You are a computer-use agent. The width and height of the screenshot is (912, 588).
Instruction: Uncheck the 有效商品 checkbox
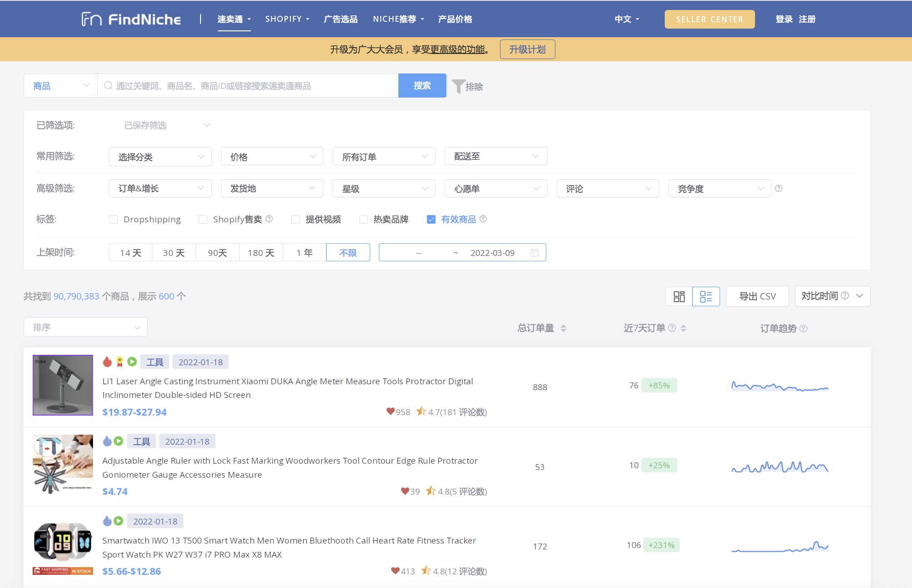tap(431, 220)
